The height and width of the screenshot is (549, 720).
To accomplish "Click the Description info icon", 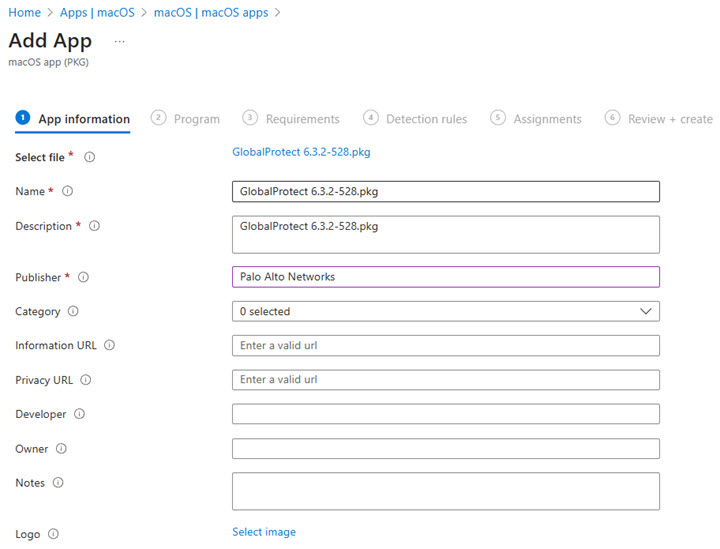I will click(x=94, y=226).
